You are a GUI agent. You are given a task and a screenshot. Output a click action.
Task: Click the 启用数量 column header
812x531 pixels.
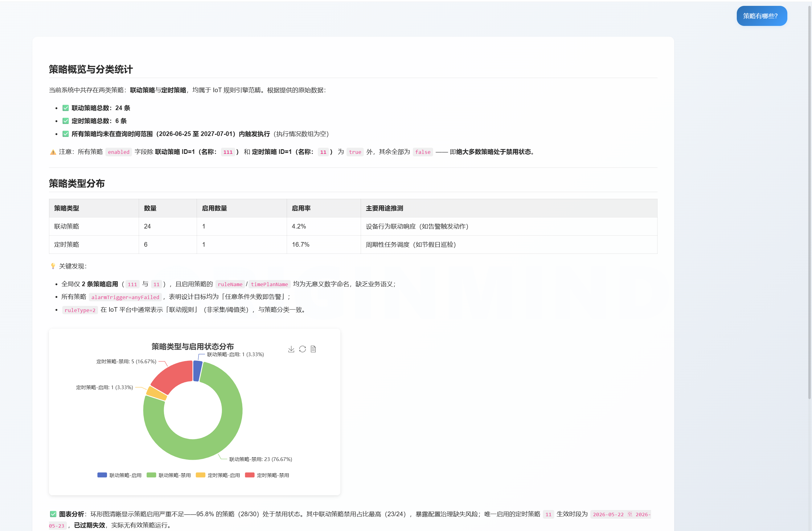[242, 208]
